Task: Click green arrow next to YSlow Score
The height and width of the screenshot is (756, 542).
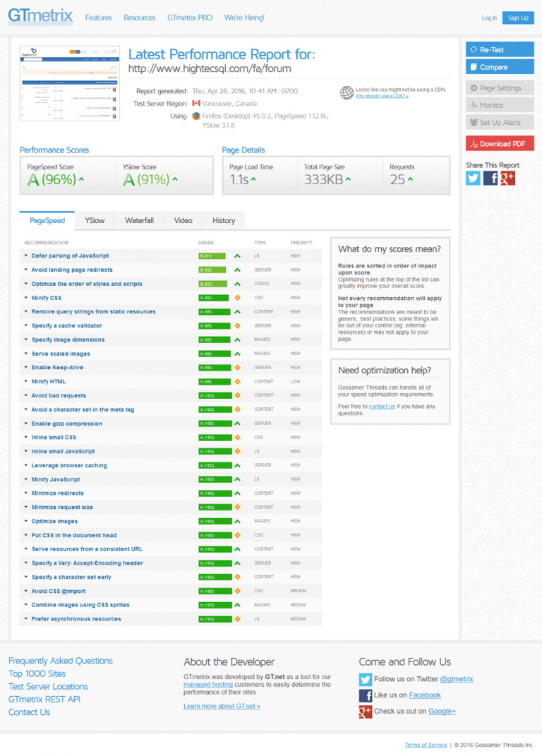Action: (x=175, y=179)
